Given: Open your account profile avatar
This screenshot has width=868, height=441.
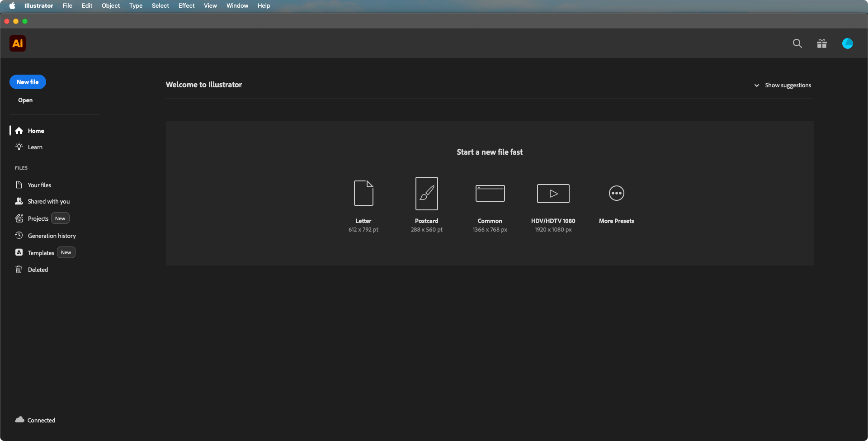Looking at the screenshot, I should tap(848, 43).
